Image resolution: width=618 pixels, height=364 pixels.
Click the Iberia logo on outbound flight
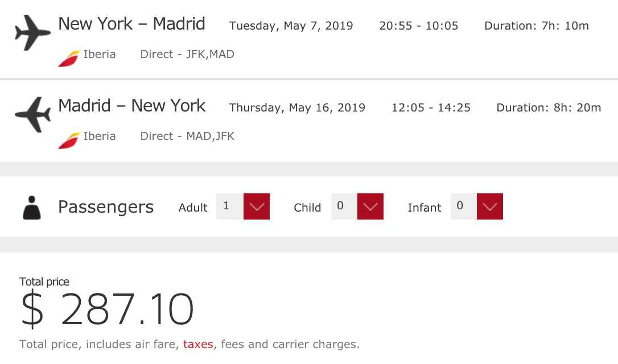[68, 58]
